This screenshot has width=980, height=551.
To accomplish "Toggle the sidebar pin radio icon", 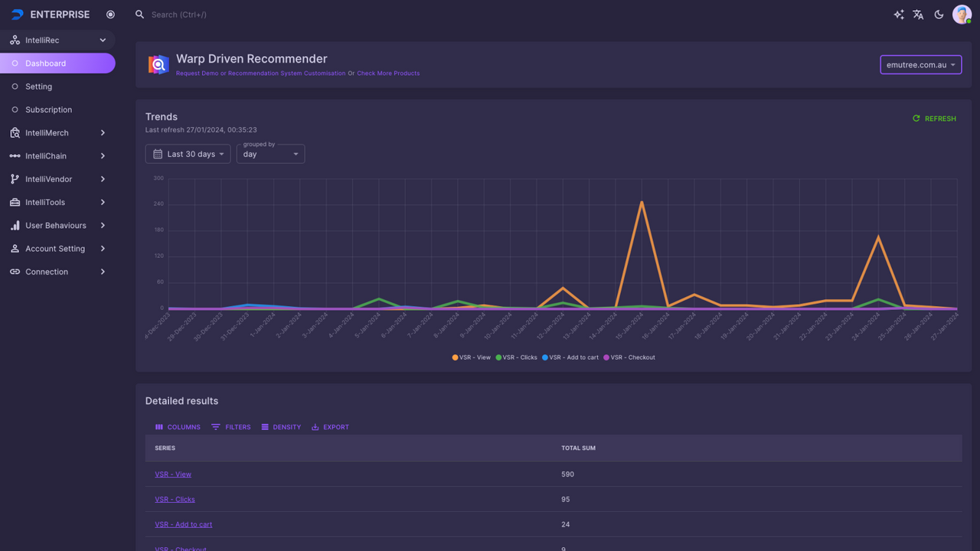I will 110,15.
